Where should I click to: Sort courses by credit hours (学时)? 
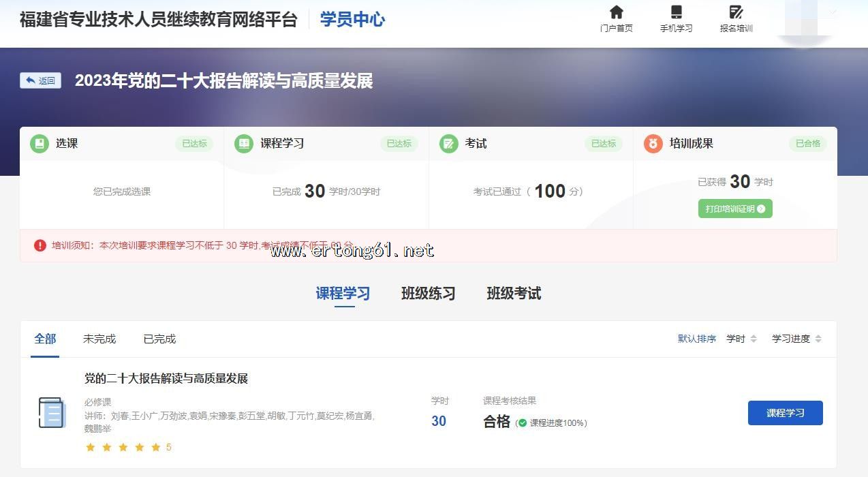[741, 339]
